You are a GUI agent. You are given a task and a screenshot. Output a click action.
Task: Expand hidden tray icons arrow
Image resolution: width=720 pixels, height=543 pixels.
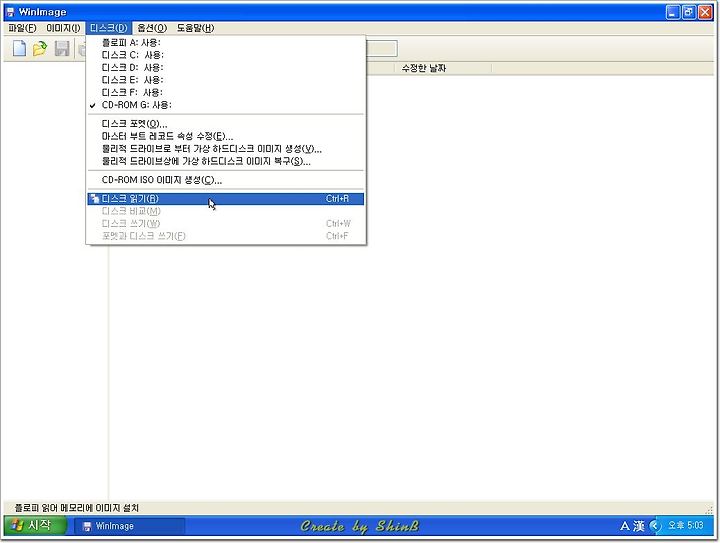[655, 526]
